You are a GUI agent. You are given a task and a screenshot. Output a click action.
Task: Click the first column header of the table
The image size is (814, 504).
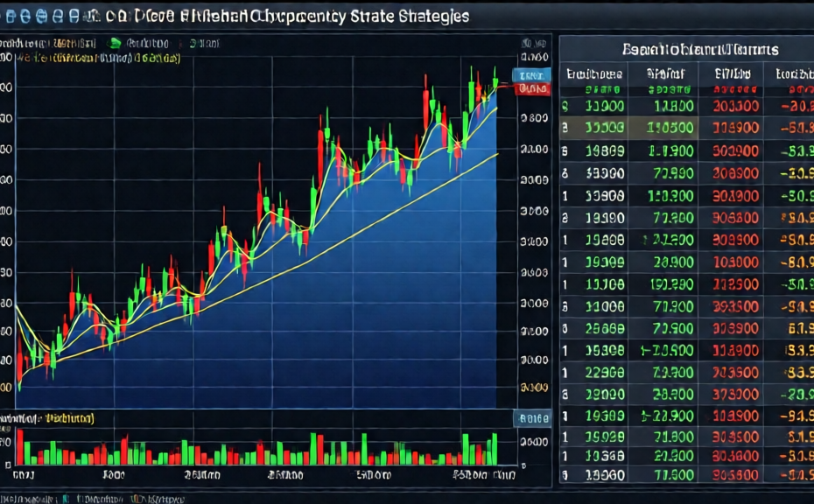(x=593, y=75)
